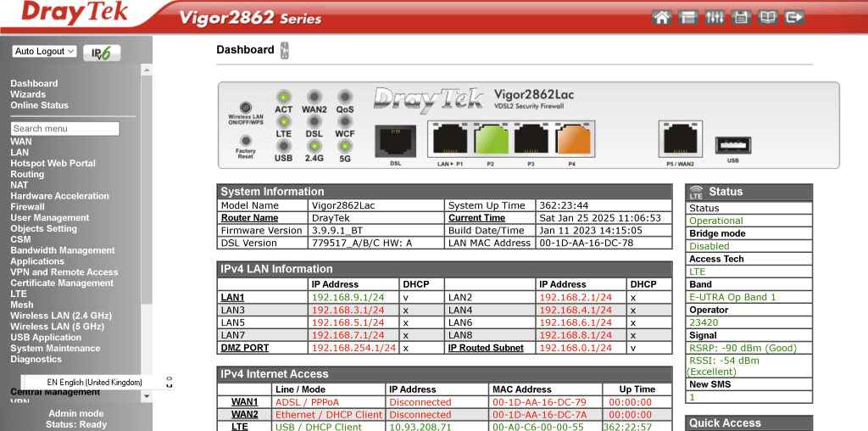Click the WCF LED indicator
Screen dimensions: 868x431
coord(345,120)
